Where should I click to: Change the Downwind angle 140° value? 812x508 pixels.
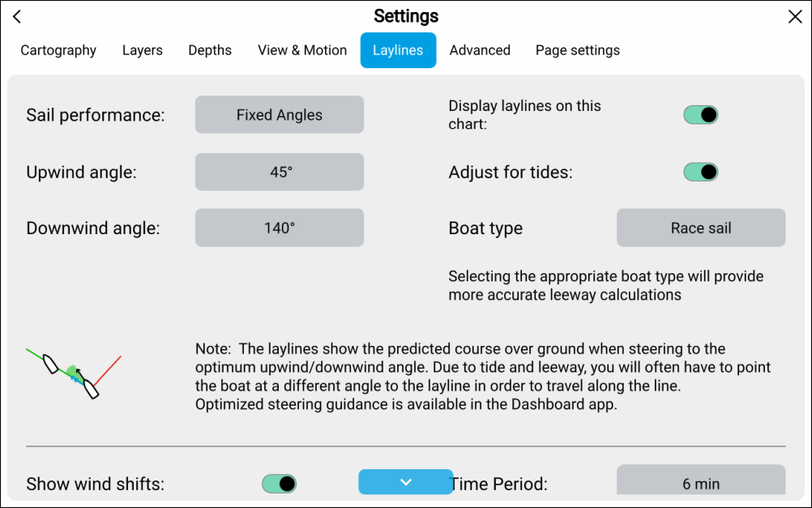(280, 228)
